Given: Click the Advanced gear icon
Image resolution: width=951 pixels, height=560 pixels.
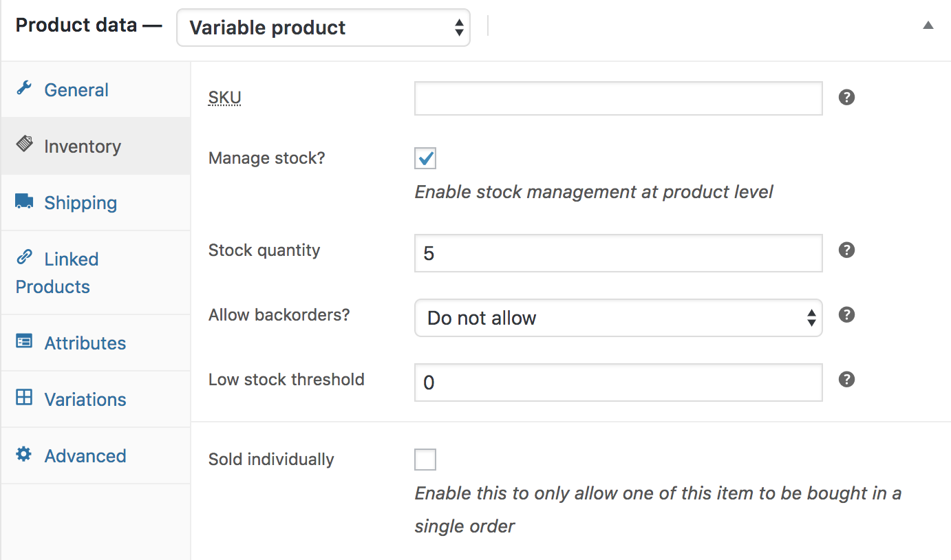Looking at the screenshot, I should pyautogui.click(x=24, y=454).
